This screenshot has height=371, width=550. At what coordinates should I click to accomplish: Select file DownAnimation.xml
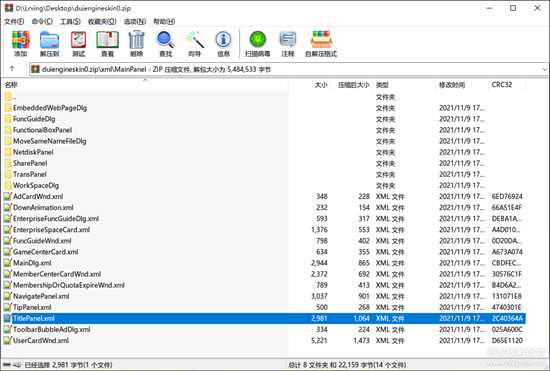click(x=264, y=208)
